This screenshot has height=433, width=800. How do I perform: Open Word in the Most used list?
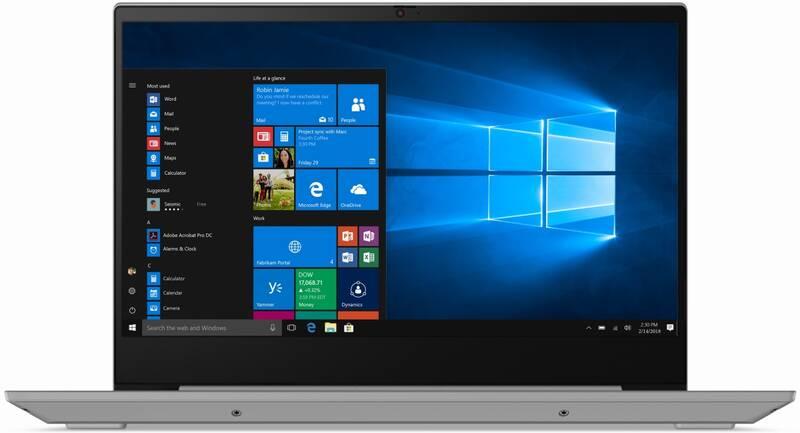pos(162,99)
